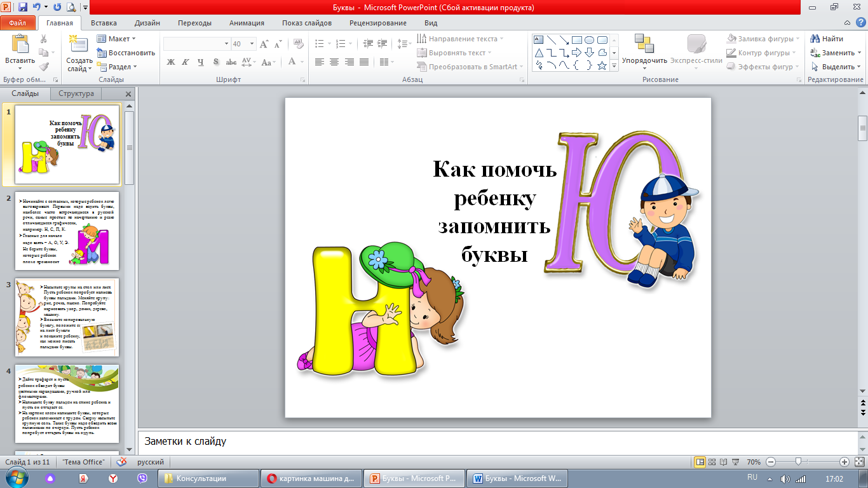Click the Format Painter brush icon
868x488 pixels.
point(44,67)
